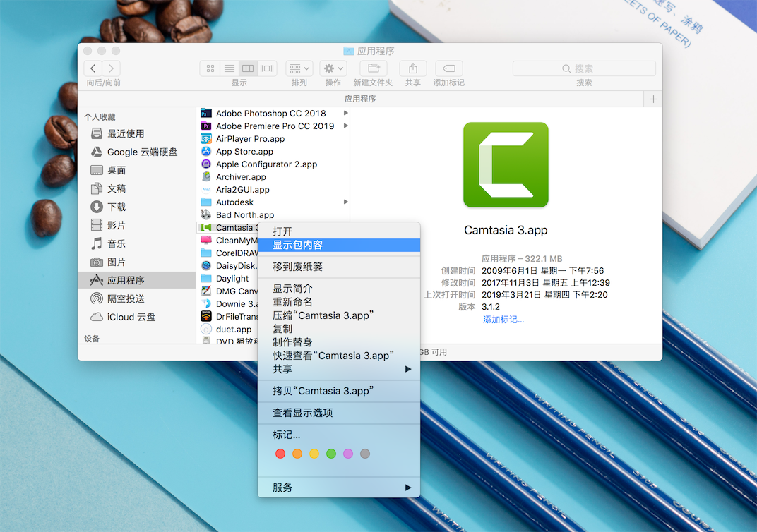Choose 重新命名 in context menu
The image size is (757, 532).
point(339,302)
